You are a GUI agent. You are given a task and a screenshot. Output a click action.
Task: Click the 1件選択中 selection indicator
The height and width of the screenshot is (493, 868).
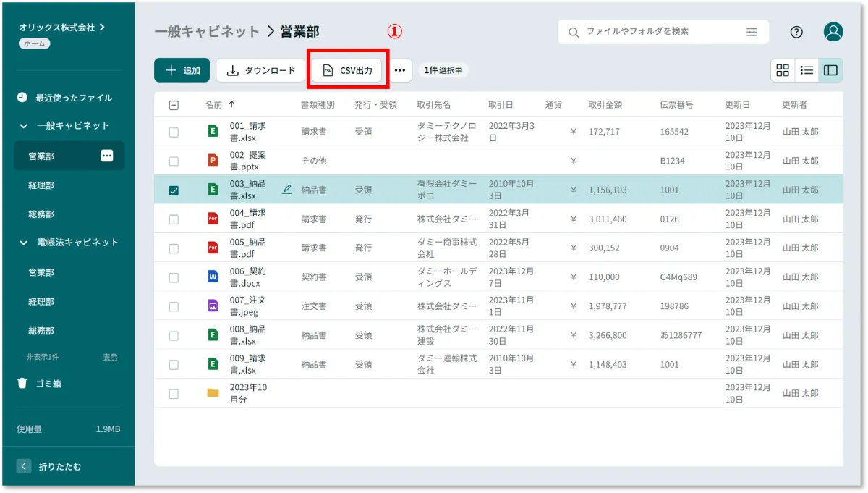tap(443, 70)
